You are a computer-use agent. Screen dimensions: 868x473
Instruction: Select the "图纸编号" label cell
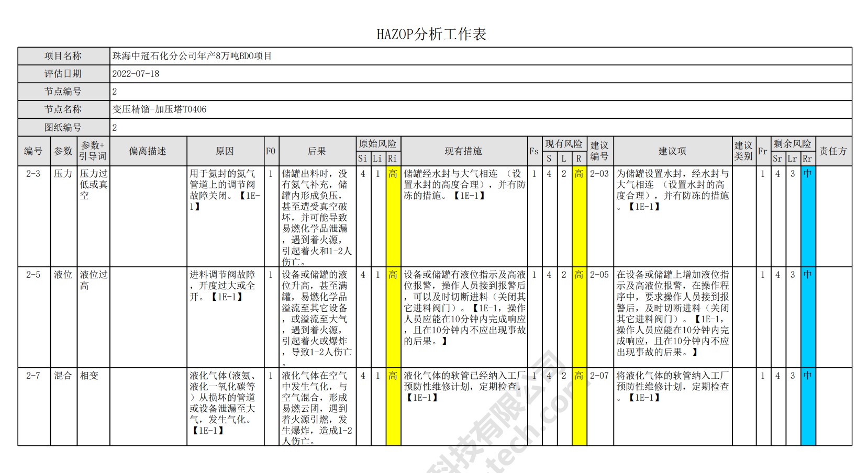pyautogui.click(x=63, y=127)
